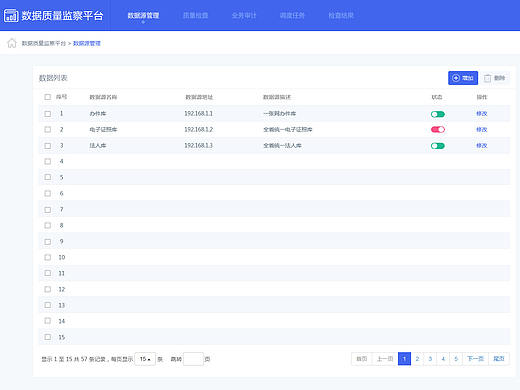The height and width of the screenshot is (390, 520).
Task: Check the checkbox for row 12
Action: point(48,289)
